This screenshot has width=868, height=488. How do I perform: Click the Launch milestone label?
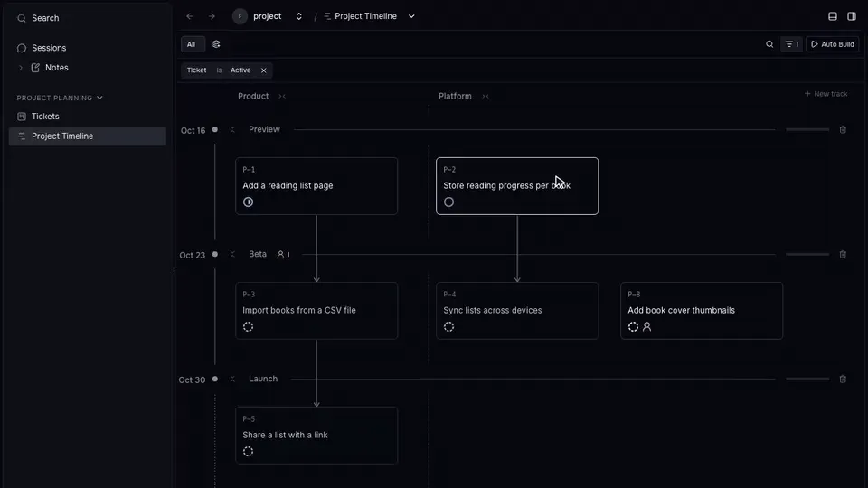[x=263, y=379]
